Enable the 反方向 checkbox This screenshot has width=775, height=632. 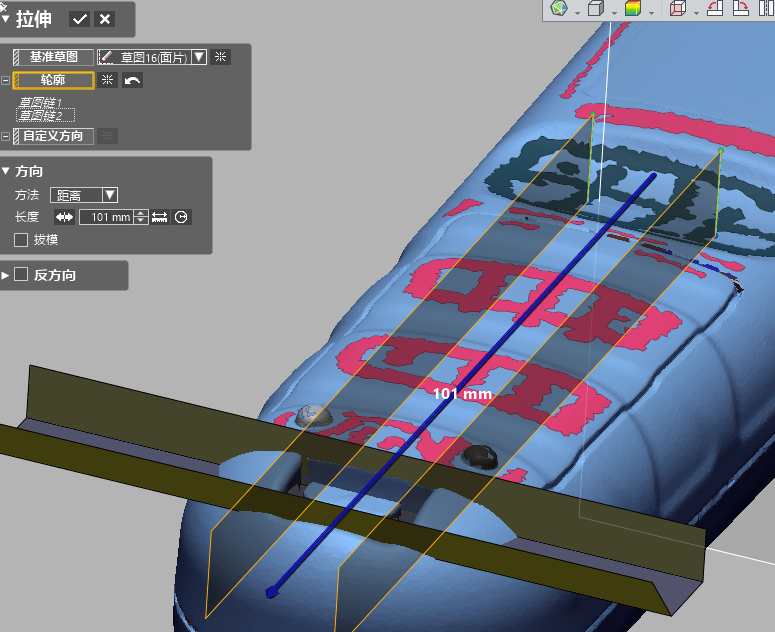pyautogui.click(x=21, y=275)
